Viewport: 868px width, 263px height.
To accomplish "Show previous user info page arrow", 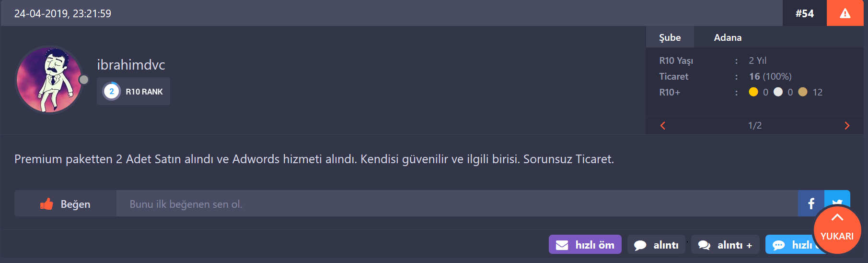I will pyautogui.click(x=663, y=125).
